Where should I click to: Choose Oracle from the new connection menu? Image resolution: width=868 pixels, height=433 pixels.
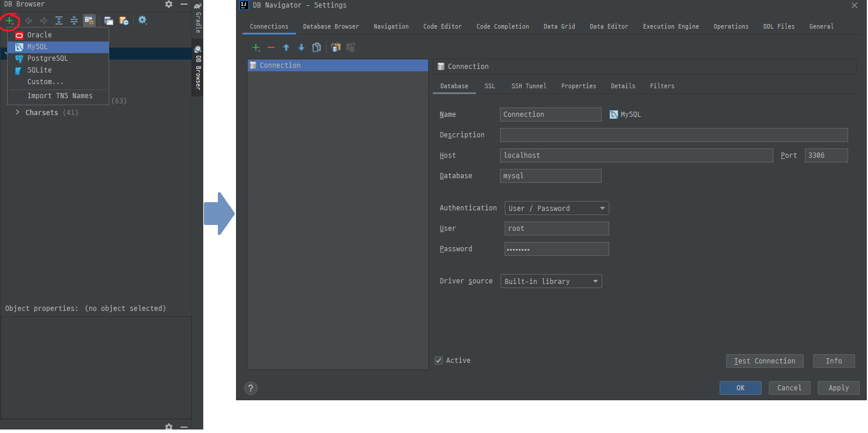58,35
